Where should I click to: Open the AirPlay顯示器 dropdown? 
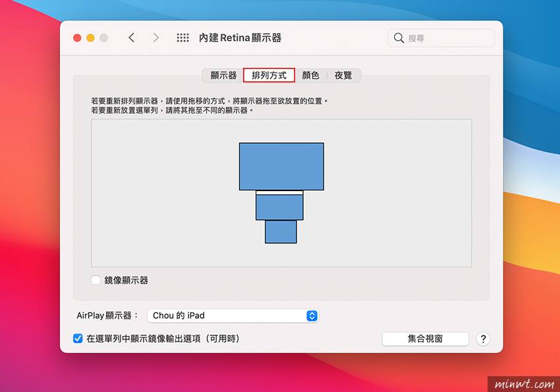233,316
